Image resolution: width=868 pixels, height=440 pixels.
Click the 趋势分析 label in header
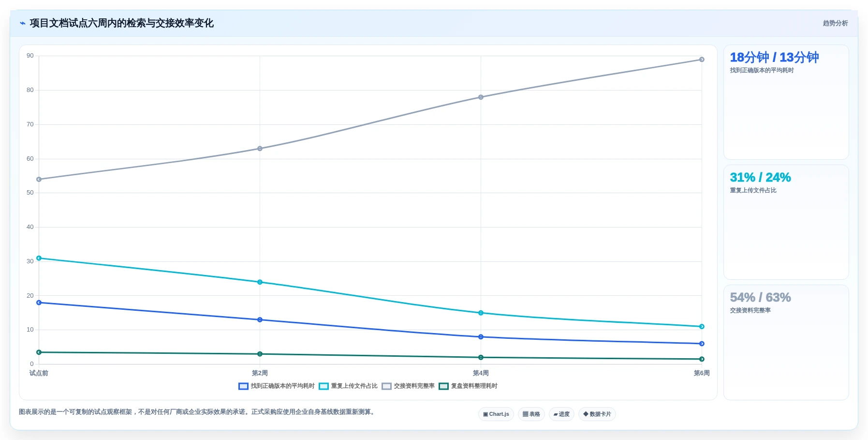[835, 23]
